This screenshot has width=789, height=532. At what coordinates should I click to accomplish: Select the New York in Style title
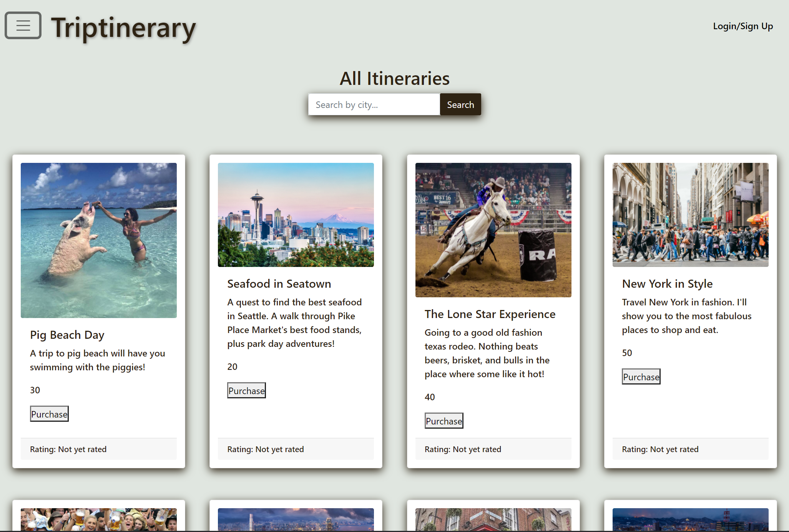(x=667, y=283)
